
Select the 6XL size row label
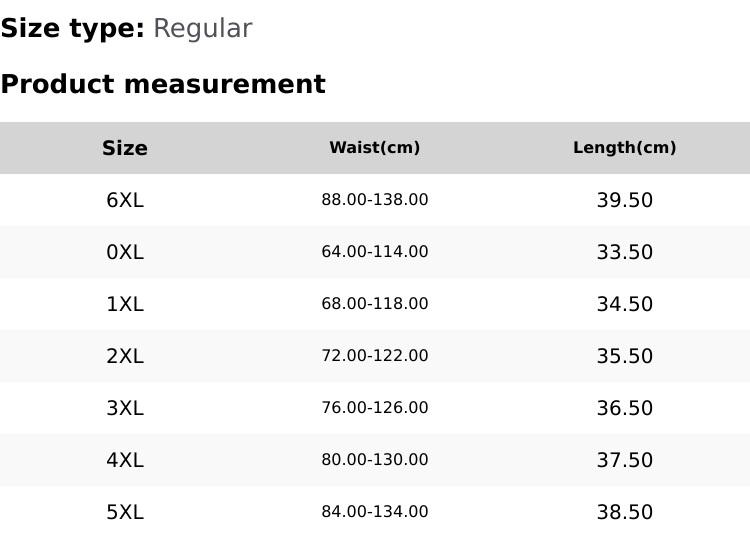(125, 200)
